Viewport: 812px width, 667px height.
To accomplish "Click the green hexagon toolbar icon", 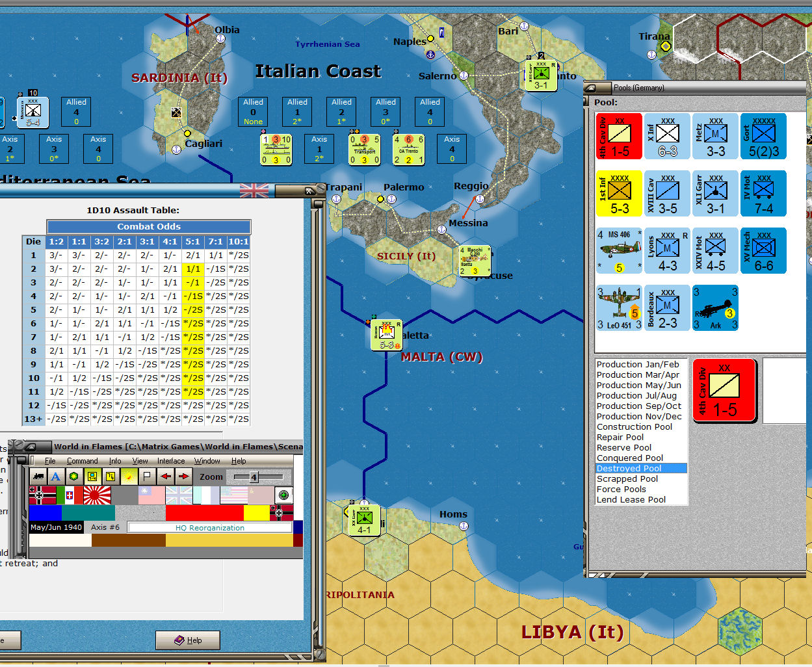I will (x=74, y=477).
